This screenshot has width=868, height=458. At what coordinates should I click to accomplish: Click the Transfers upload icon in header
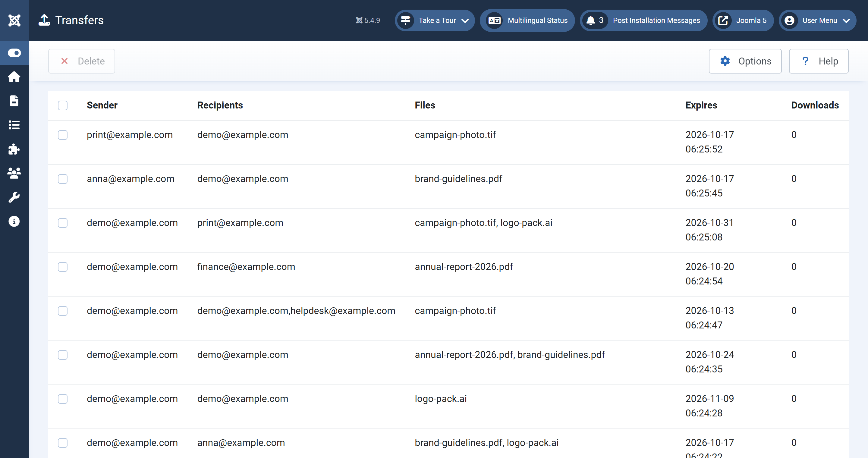pos(44,20)
